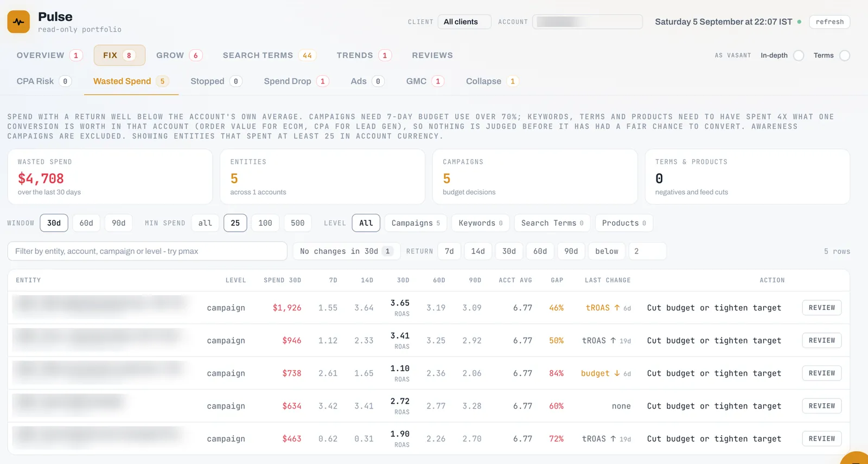Open the Reviews tab

point(432,55)
